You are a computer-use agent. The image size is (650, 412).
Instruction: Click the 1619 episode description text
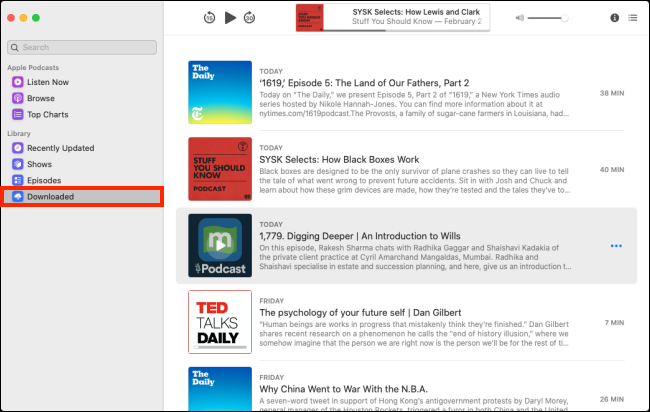414,104
